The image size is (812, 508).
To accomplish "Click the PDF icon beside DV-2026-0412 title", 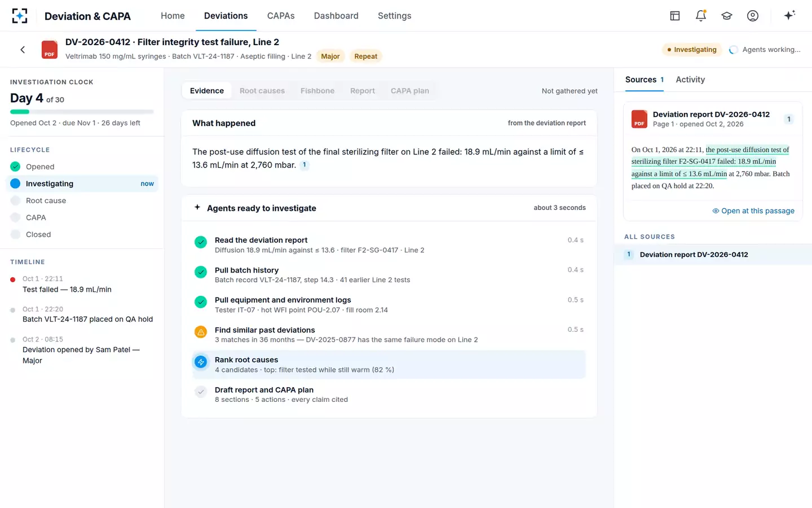I will (50, 50).
